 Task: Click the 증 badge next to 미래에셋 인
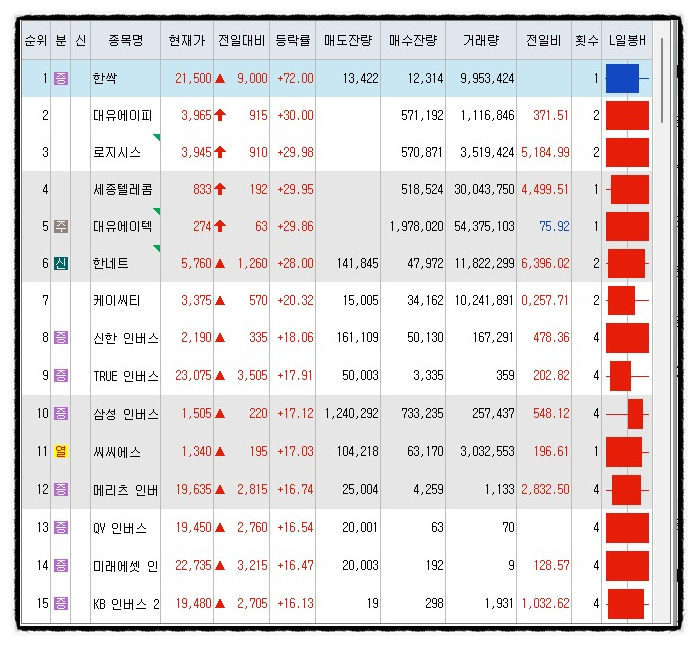(x=61, y=565)
